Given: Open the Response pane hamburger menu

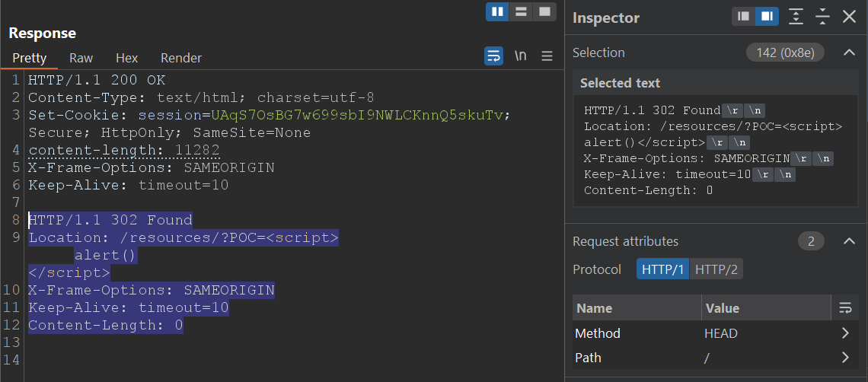Looking at the screenshot, I should tap(547, 56).
